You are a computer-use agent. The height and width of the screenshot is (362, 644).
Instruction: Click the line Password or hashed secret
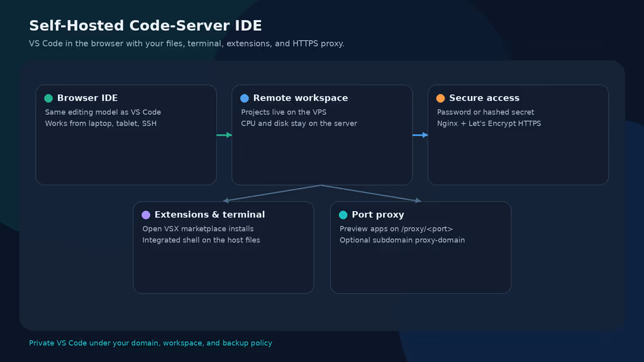click(486, 112)
